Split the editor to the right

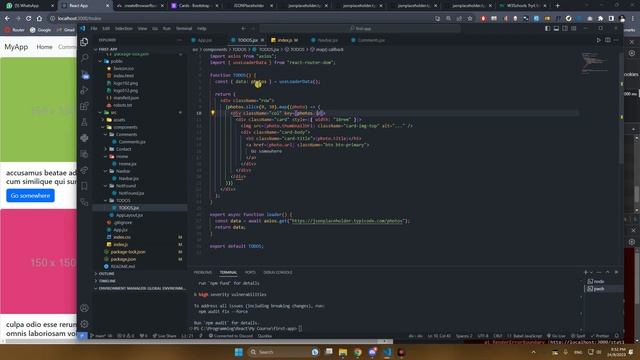608,40
